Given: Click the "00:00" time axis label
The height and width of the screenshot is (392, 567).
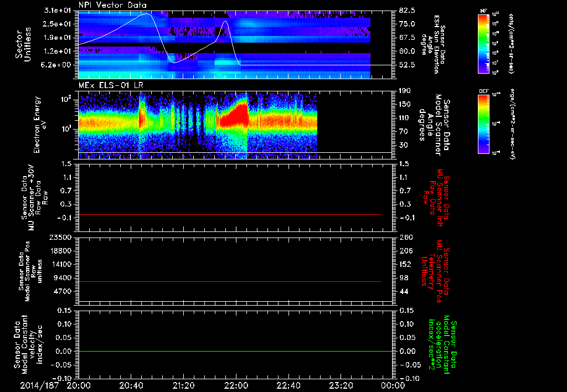Looking at the screenshot, I should pos(393,385).
